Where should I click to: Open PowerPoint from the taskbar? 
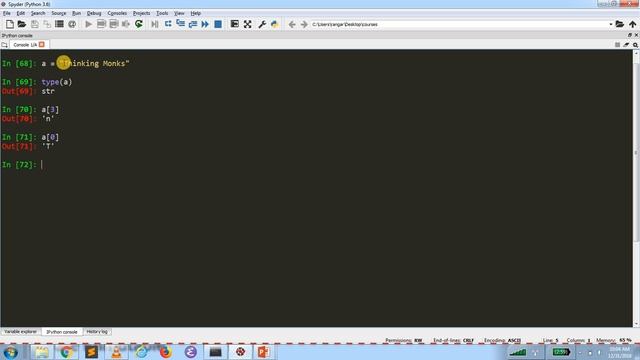point(264,352)
